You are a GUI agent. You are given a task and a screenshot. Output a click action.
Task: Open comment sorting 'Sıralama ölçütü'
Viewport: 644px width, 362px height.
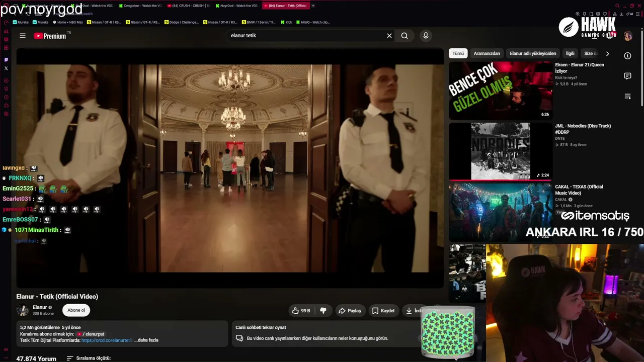tap(89, 358)
